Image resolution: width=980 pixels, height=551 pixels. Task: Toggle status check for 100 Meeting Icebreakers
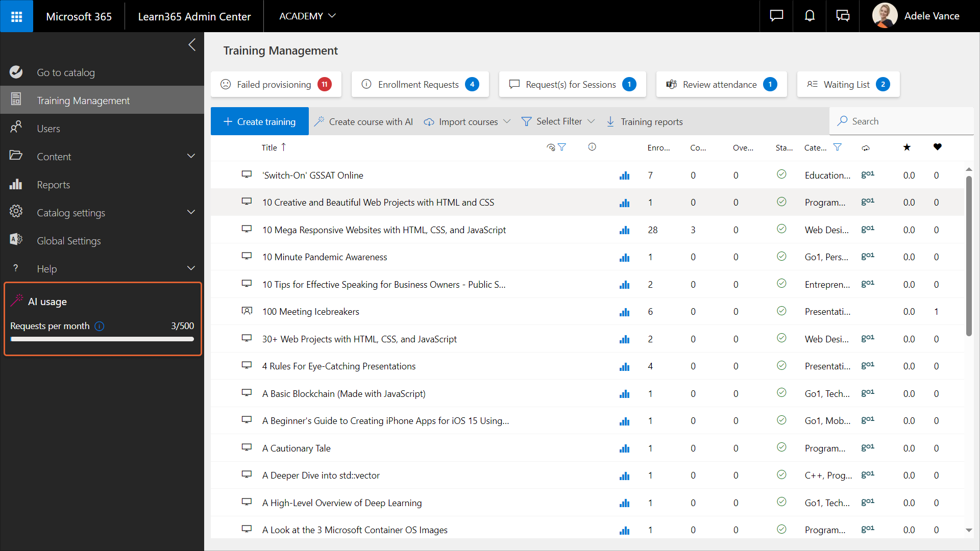[781, 311]
